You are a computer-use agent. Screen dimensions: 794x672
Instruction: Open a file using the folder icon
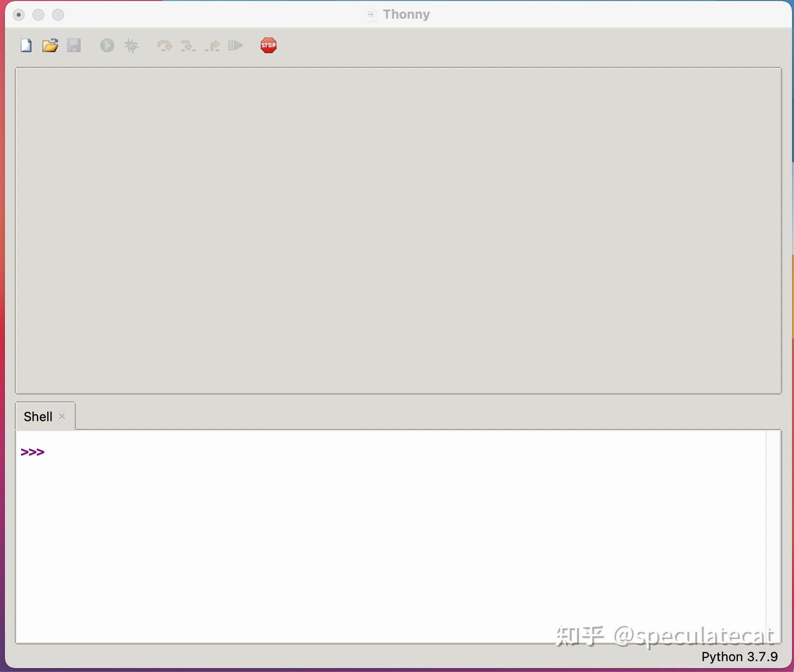click(x=50, y=45)
